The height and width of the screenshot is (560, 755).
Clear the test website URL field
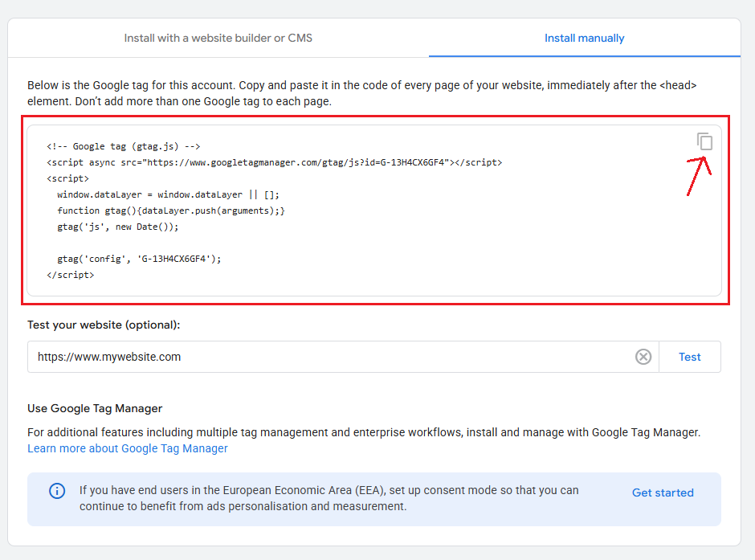(x=643, y=357)
